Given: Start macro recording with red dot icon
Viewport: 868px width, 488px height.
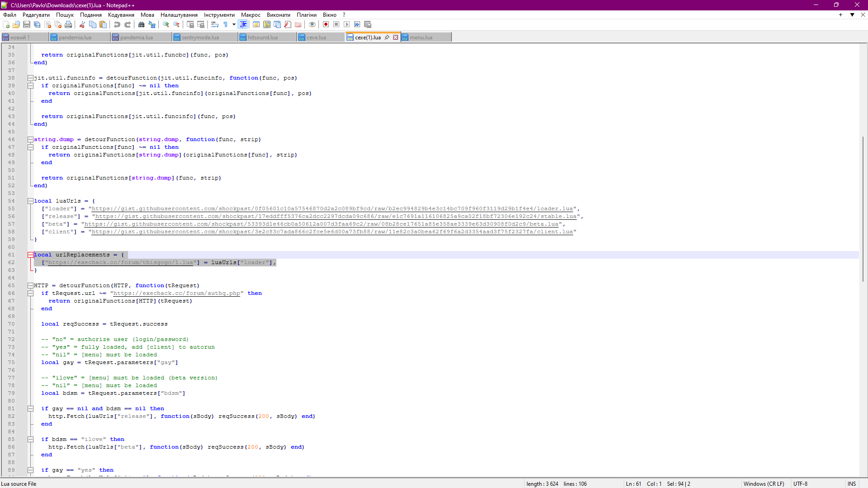Looking at the screenshot, I should pyautogui.click(x=326, y=24).
